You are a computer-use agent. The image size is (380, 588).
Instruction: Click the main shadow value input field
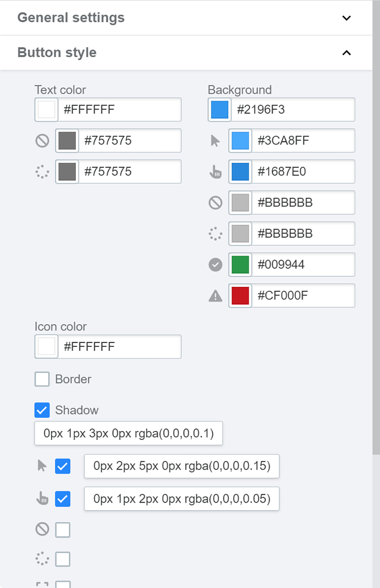point(129,434)
